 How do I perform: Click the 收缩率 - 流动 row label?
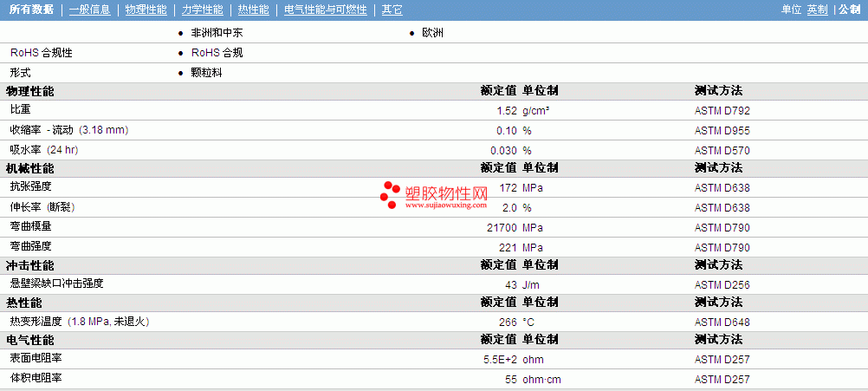point(70,130)
